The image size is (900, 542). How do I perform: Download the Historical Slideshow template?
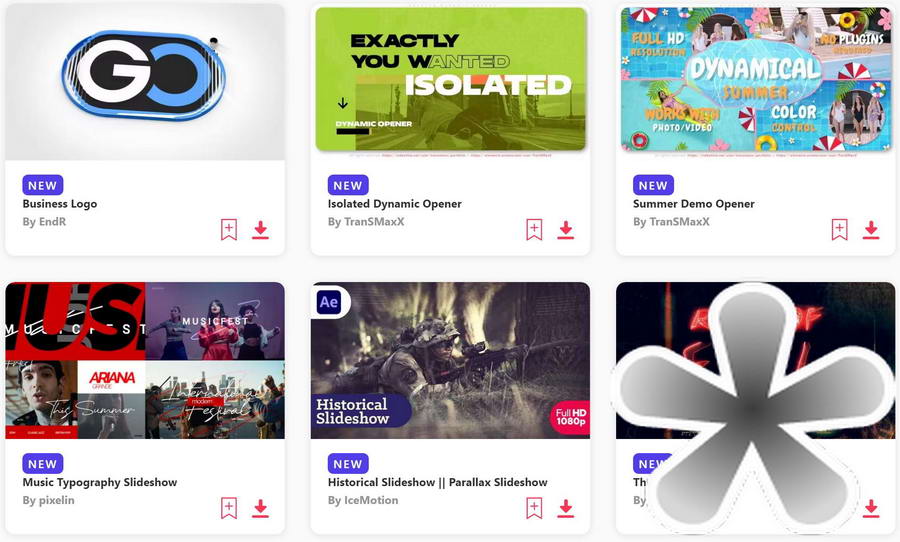tap(565, 508)
